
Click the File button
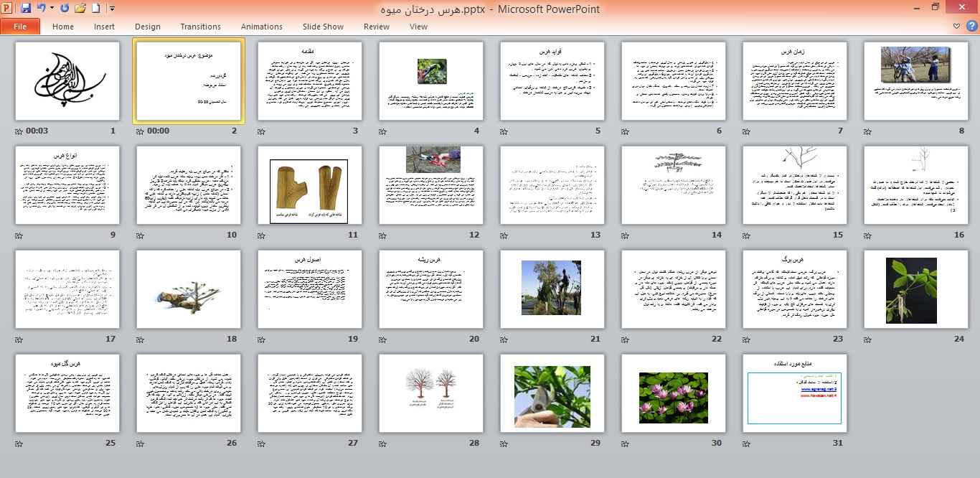(20, 27)
